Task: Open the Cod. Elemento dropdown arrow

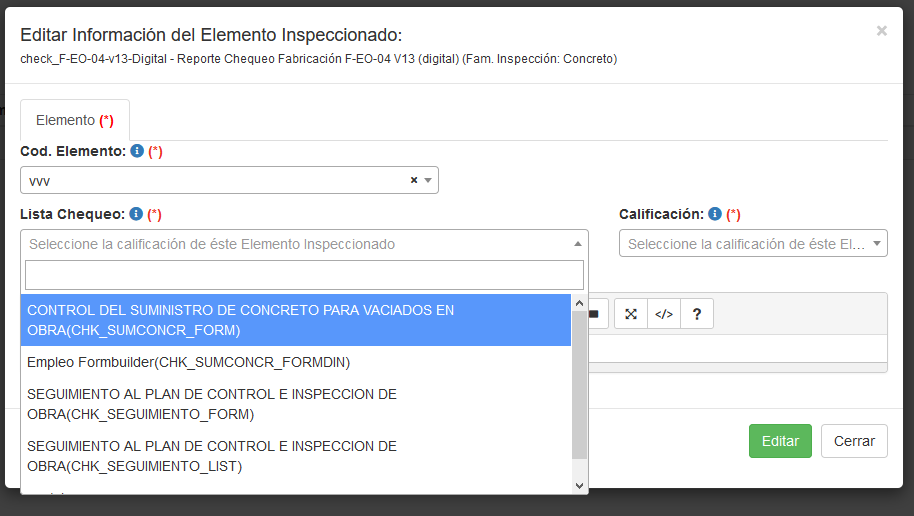Action: 428,181
